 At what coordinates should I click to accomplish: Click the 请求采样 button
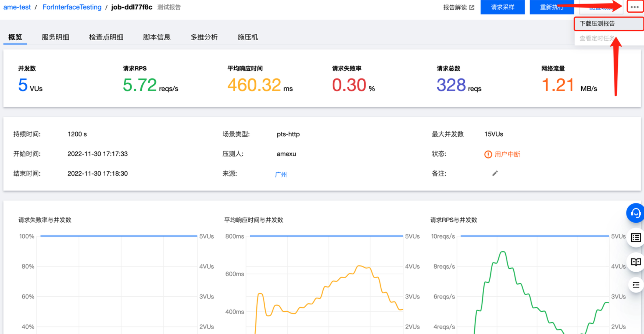click(x=502, y=7)
